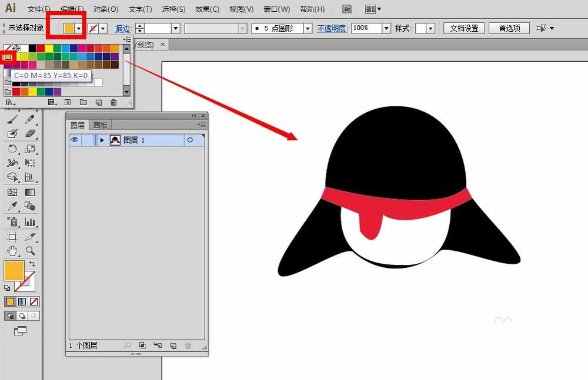This screenshot has width=588, height=380.
Task: Select the Eyedropper tool
Action: (x=12, y=206)
